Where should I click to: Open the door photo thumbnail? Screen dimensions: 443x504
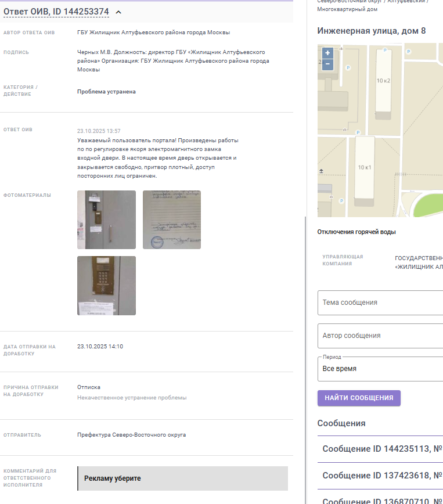tap(106, 219)
